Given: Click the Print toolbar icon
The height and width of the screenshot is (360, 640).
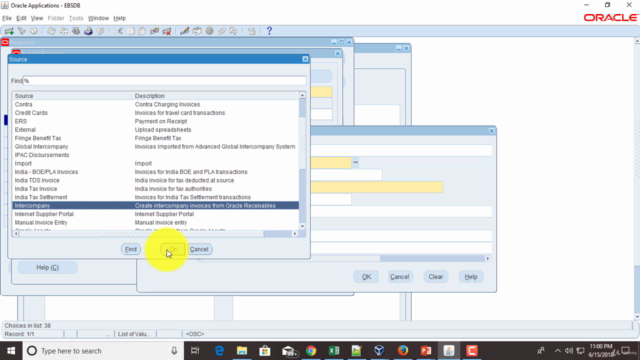Looking at the screenshot, I should tap(88, 31).
